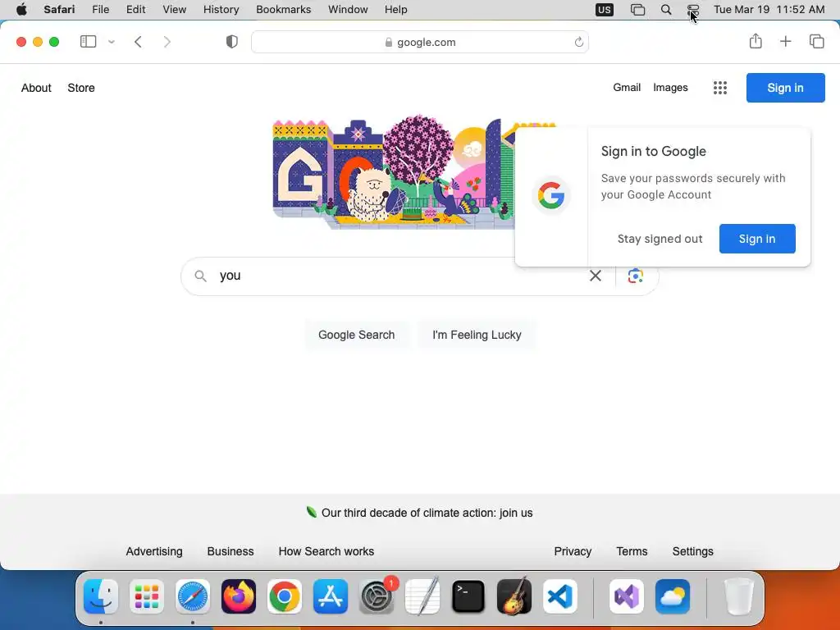This screenshot has height=630, width=840.
Task: Click the google.com address bar
Action: [x=420, y=42]
